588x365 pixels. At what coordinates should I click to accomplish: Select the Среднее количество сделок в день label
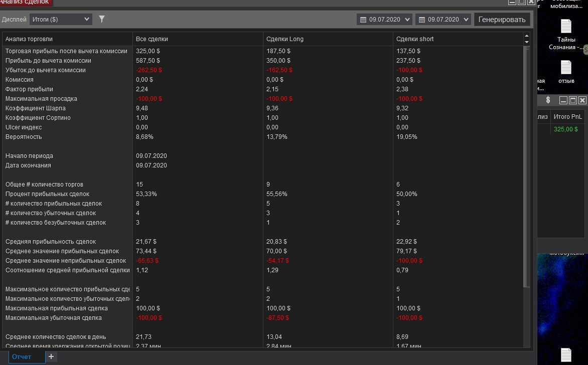point(56,337)
